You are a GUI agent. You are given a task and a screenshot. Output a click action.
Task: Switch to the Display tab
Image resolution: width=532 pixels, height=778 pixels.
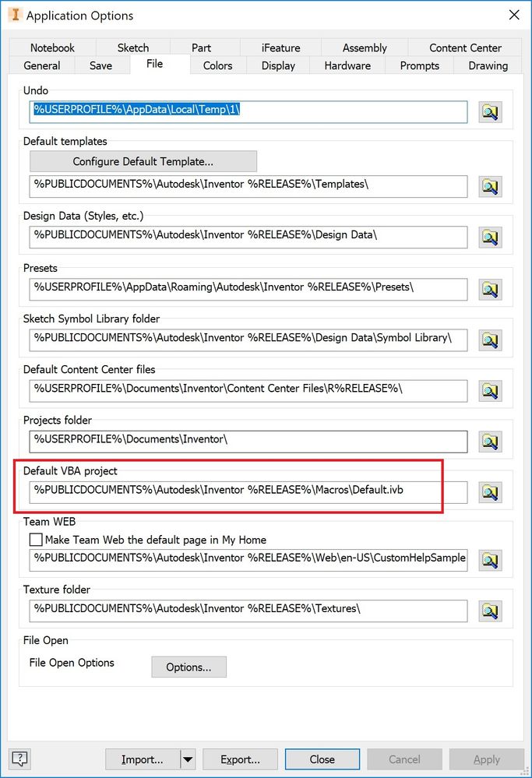point(278,65)
